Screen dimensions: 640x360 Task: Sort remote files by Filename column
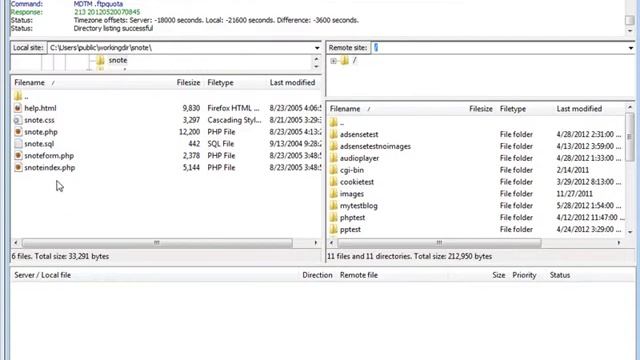(x=345, y=109)
